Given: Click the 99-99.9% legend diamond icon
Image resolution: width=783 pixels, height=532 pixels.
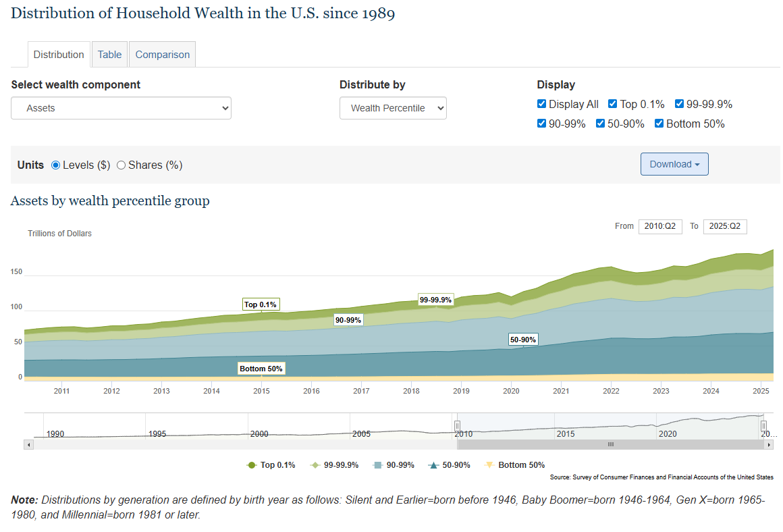Looking at the screenshot, I should pos(315,465).
